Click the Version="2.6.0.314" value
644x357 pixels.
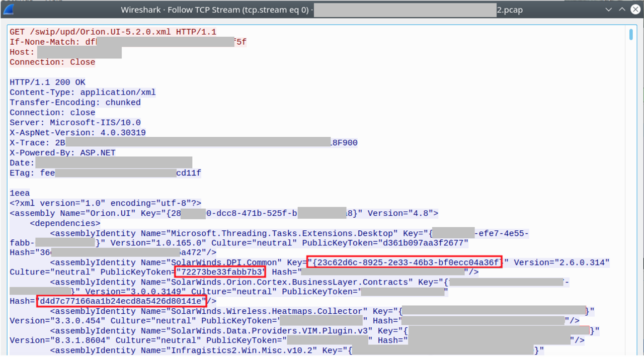point(561,262)
